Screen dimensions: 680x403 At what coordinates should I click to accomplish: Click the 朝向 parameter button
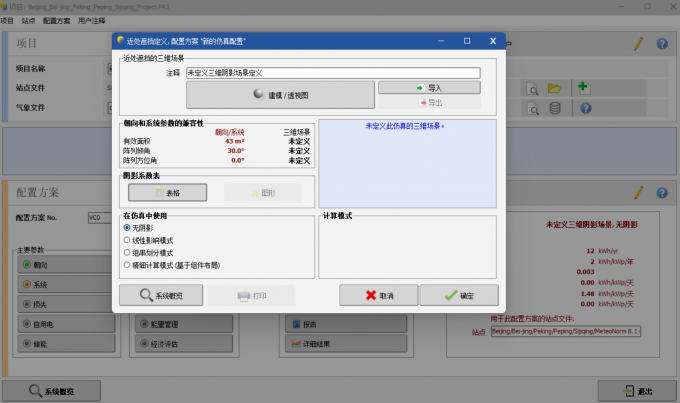click(x=65, y=265)
